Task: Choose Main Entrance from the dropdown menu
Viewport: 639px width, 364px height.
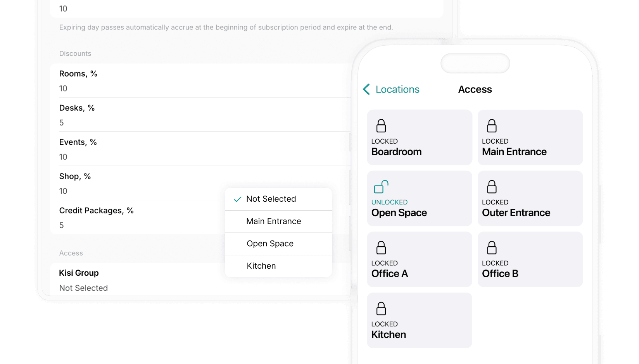Action: (x=273, y=221)
